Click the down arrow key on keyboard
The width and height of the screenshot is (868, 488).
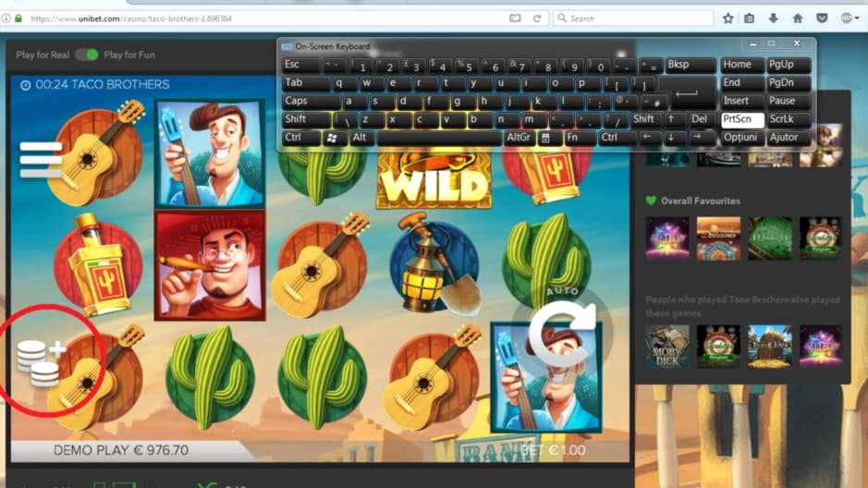tap(674, 139)
